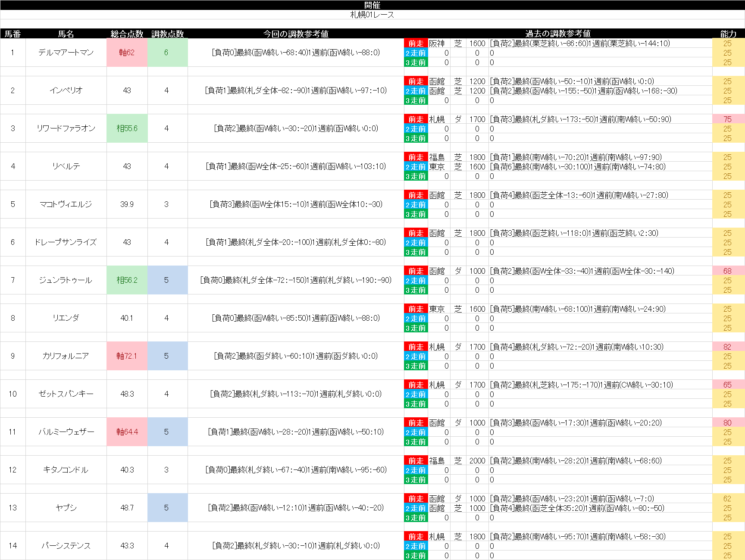Click the 馬名 column header
The height and width of the screenshot is (560, 745).
66,34
